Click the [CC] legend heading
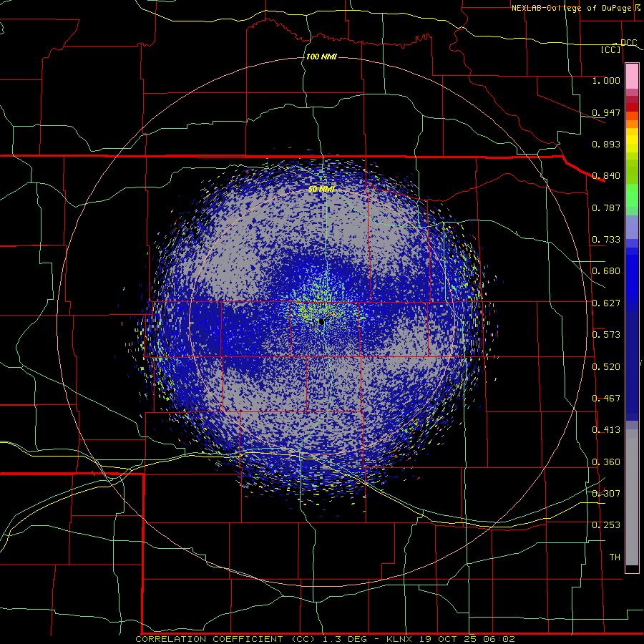Image resolution: width=644 pixels, height=644 pixels. click(x=610, y=49)
